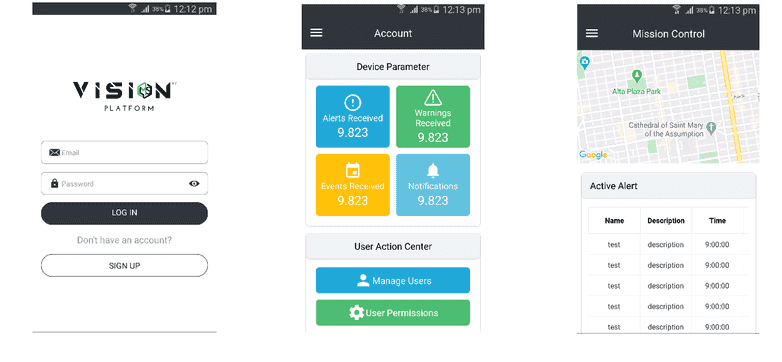Open User Permissions button
The height and width of the screenshot is (362, 782).
pyautogui.click(x=392, y=313)
